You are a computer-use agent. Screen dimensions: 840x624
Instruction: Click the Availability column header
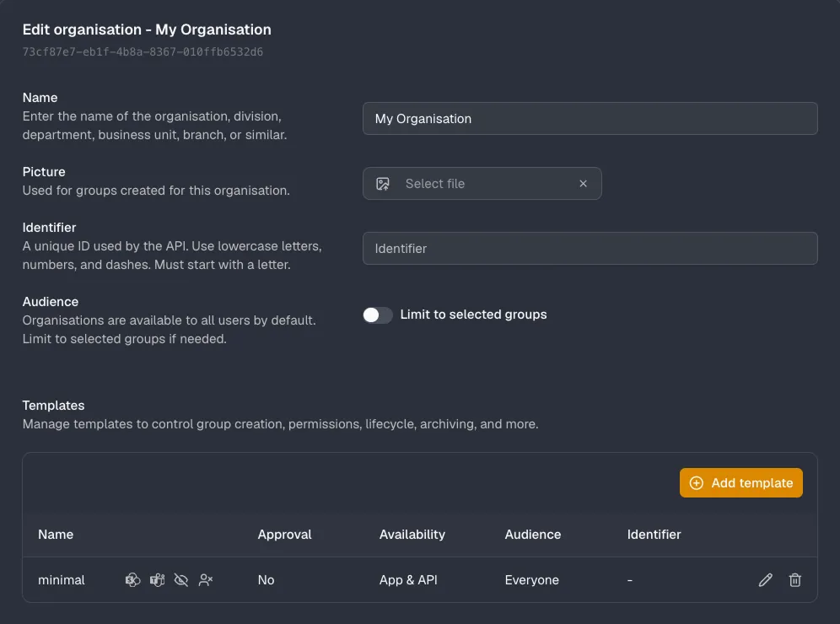pyautogui.click(x=412, y=535)
